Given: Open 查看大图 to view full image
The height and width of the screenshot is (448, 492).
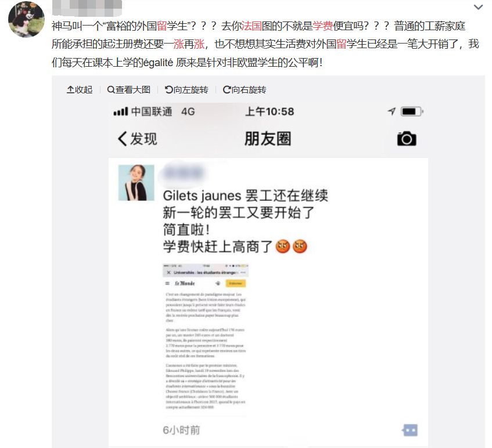Looking at the screenshot, I should click(x=128, y=90).
